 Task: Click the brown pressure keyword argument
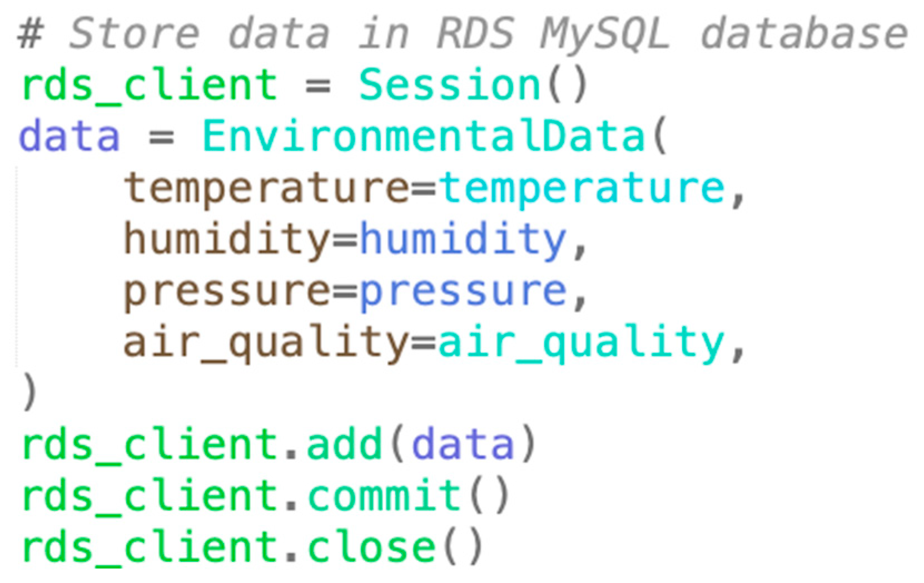(x=227, y=291)
